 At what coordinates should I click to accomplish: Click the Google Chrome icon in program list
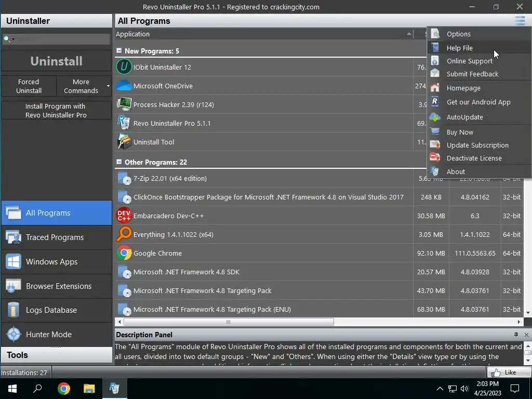[124, 253]
